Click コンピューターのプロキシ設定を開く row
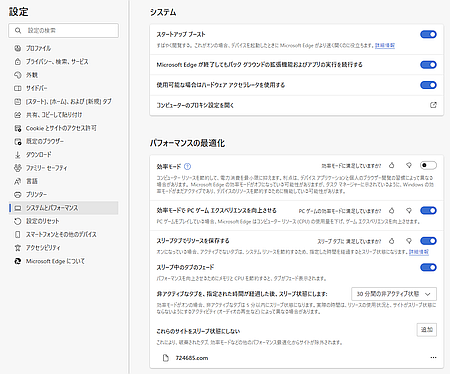The width and height of the screenshot is (450, 374). (x=297, y=105)
